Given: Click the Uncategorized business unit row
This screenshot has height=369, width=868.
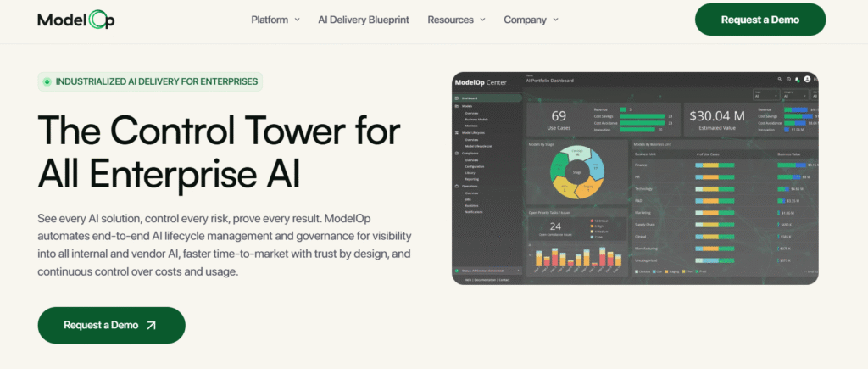Looking at the screenshot, I should pyautogui.click(x=725, y=260).
